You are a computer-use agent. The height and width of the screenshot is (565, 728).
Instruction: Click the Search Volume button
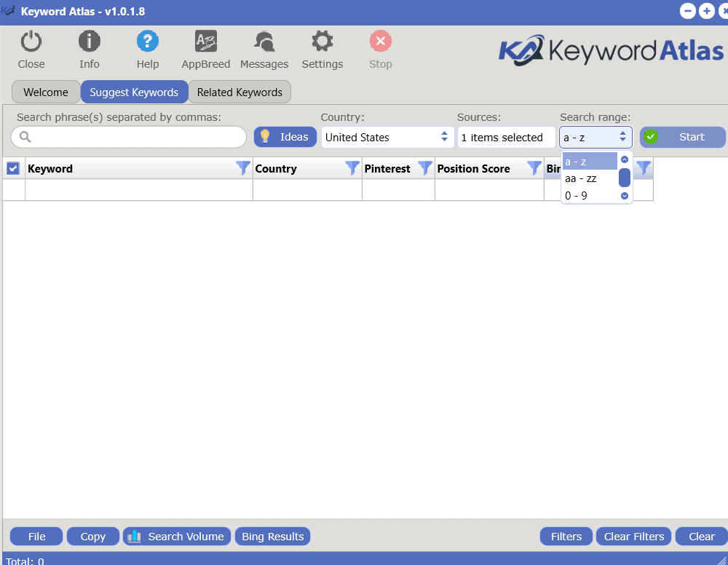[x=177, y=537]
